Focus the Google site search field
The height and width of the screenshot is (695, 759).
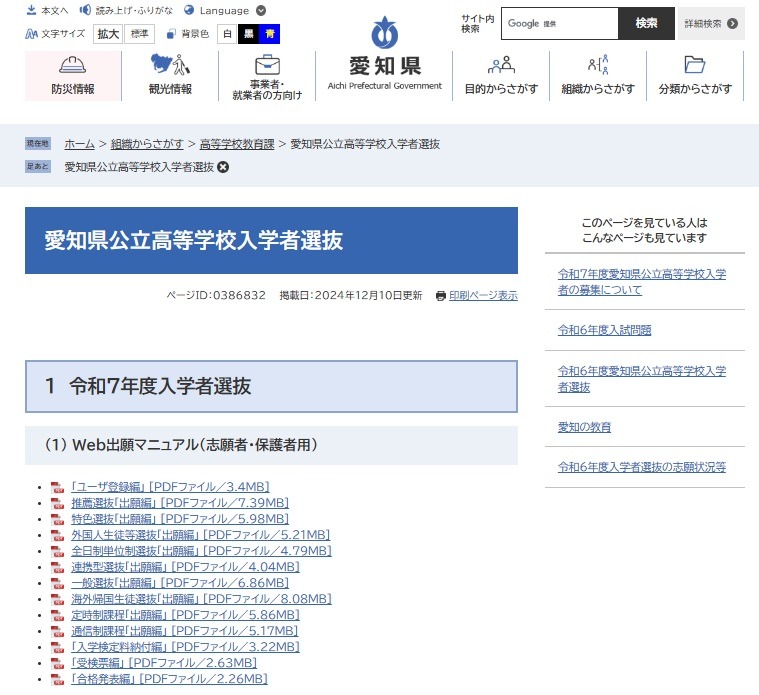pyautogui.click(x=560, y=23)
